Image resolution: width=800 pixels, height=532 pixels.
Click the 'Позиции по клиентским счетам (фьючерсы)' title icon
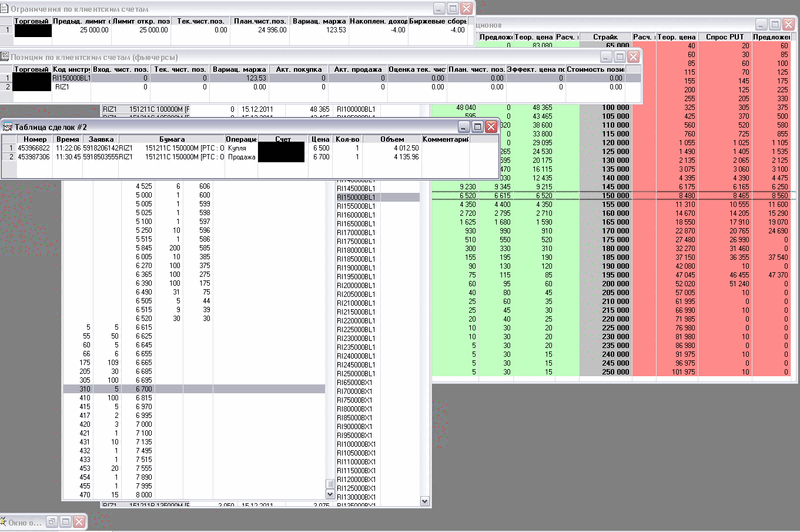pos(5,57)
